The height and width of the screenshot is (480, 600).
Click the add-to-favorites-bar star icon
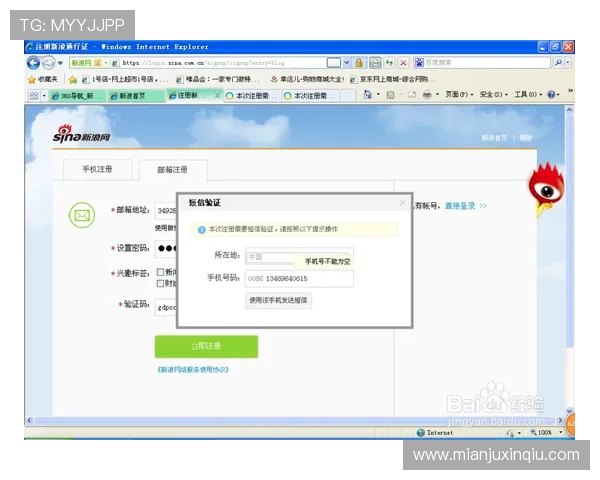73,80
